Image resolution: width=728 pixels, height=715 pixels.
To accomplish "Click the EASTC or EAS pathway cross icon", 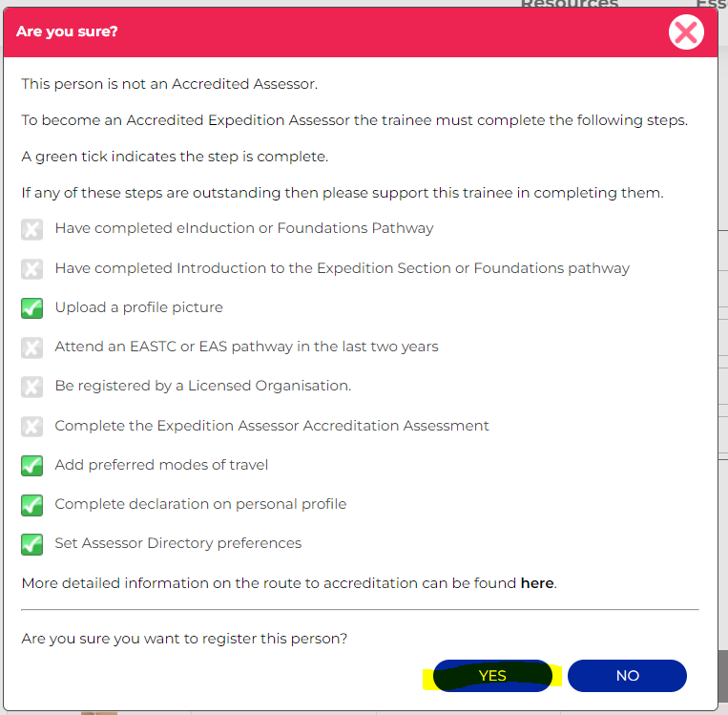I will [x=32, y=347].
